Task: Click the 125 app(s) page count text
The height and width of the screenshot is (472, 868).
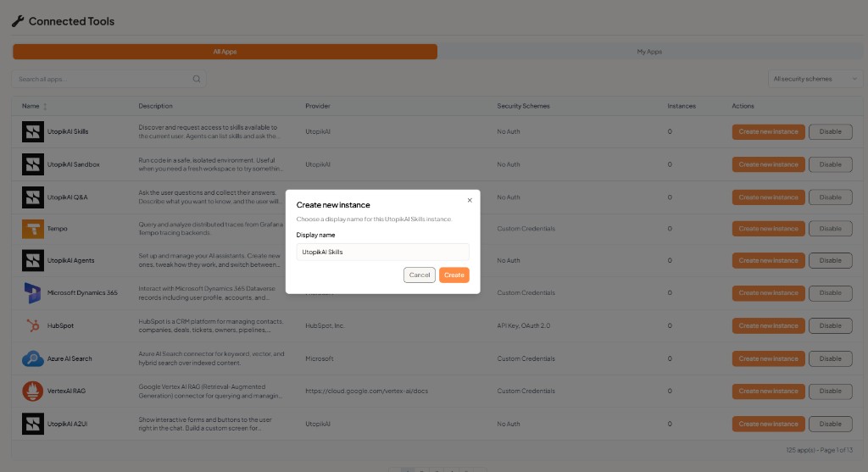Action: (x=820, y=450)
